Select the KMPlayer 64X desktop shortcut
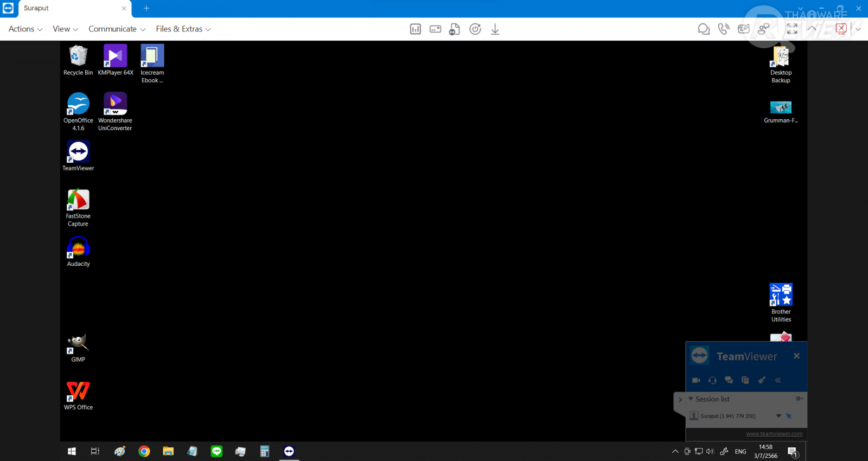This screenshot has width=868, height=461. 115,60
